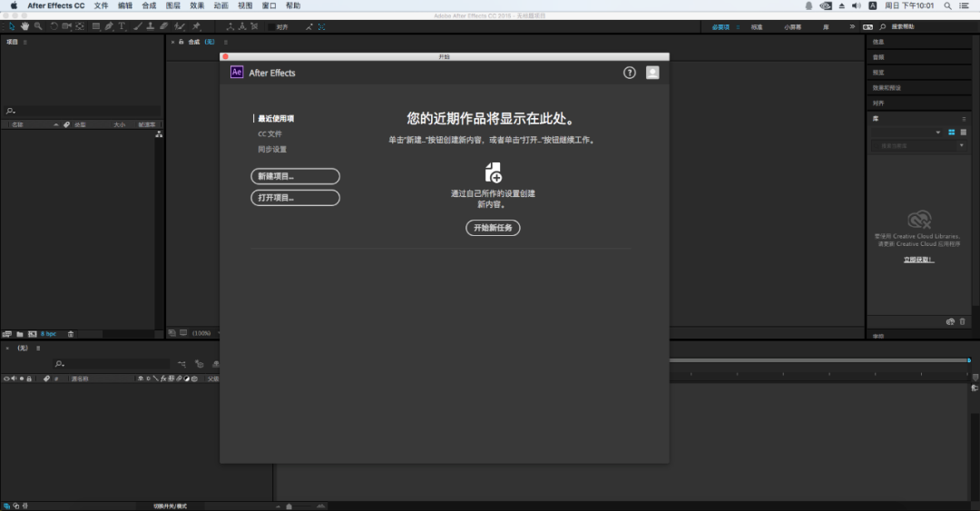Open the 文件 menu

102,5
